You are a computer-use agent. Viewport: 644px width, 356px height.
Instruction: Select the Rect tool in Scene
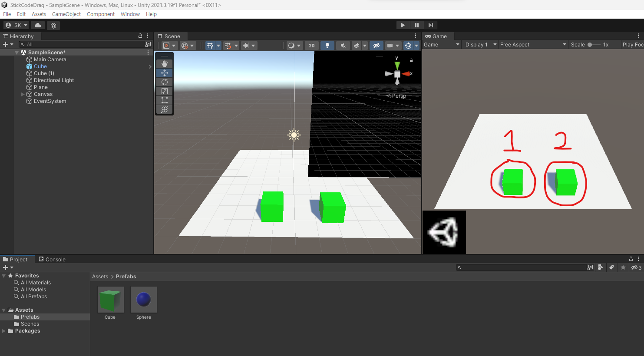[165, 100]
